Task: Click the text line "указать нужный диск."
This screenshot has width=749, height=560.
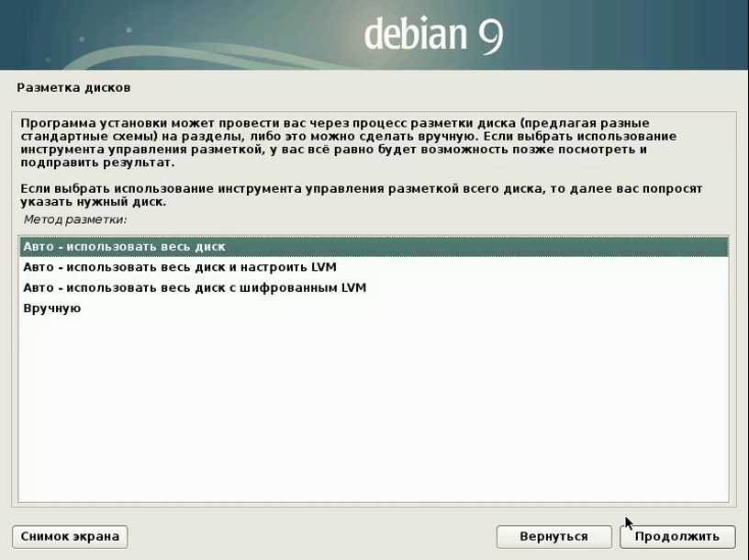Action: pos(94,201)
